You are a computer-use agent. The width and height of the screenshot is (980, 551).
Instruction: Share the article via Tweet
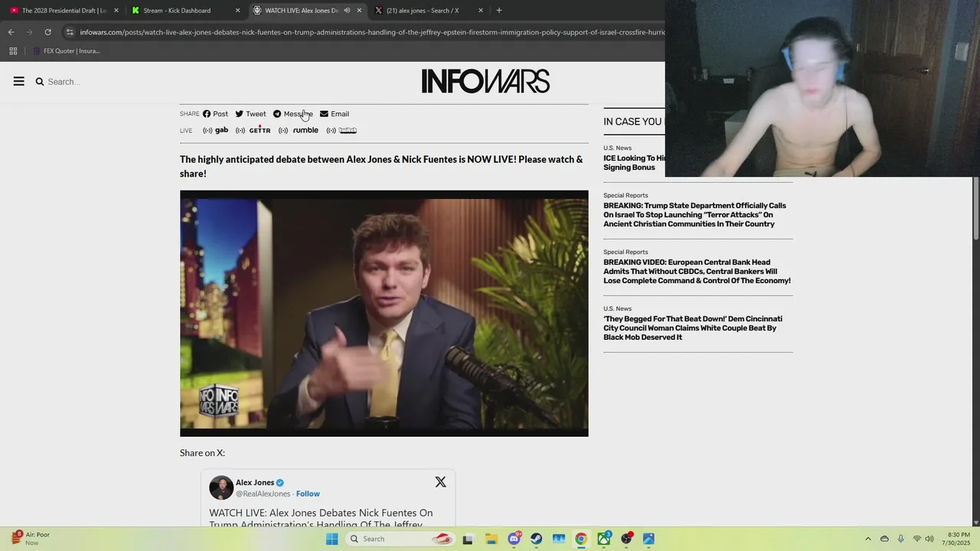[250, 114]
